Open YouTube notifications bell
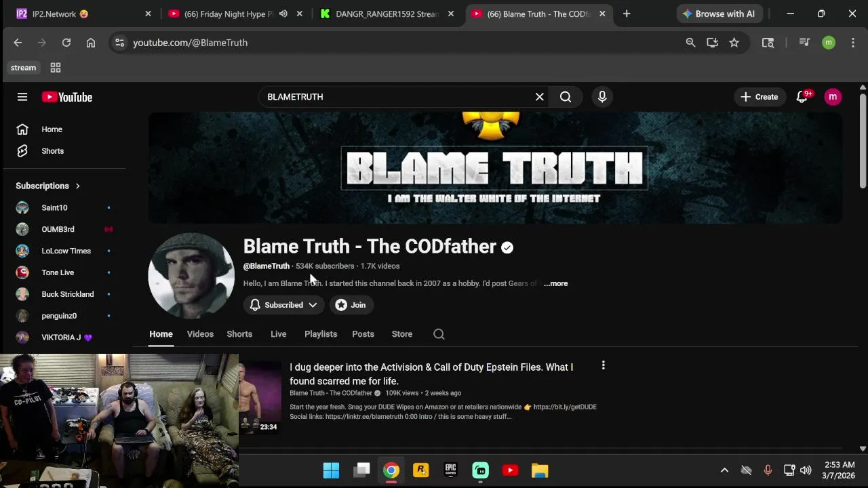The image size is (868, 488). click(802, 97)
